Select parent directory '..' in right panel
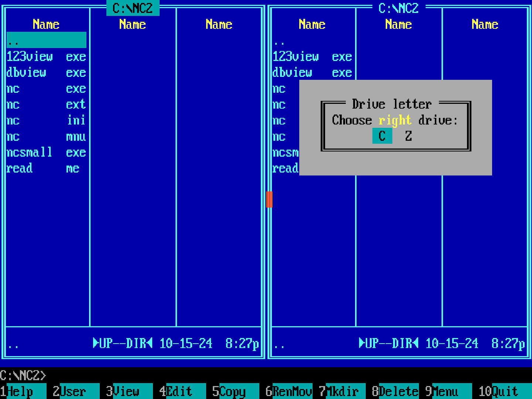This screenshot has height=399, width=532. (x=313, y=40)
